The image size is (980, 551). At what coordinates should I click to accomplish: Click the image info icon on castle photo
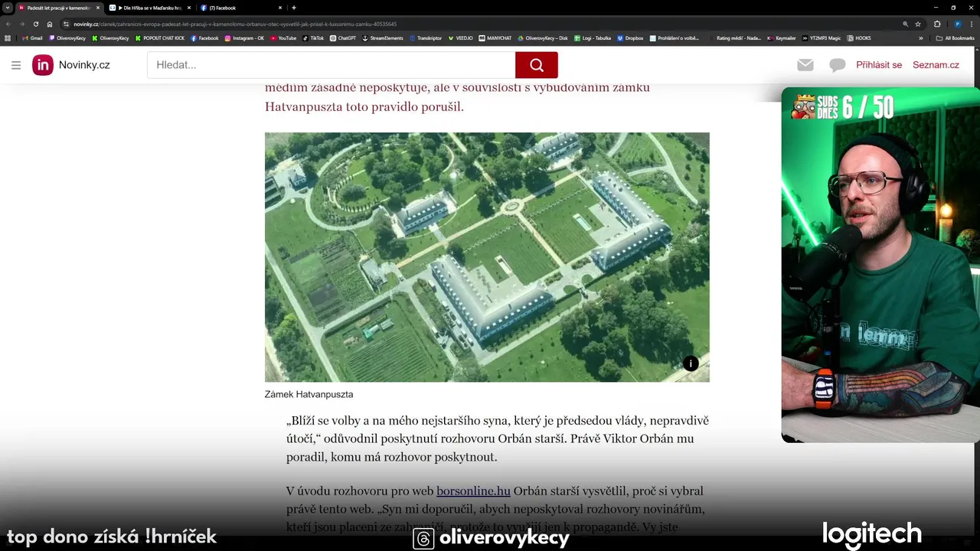[691, 364]
